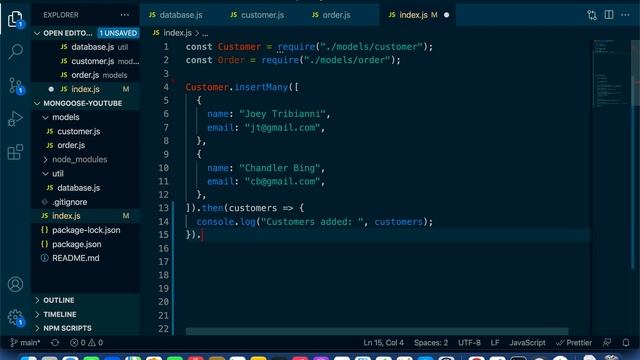Open the Explorer view in activity bar
Image resolution: width=640 pixels, height=360 pixels.
[x=15, y=19]
